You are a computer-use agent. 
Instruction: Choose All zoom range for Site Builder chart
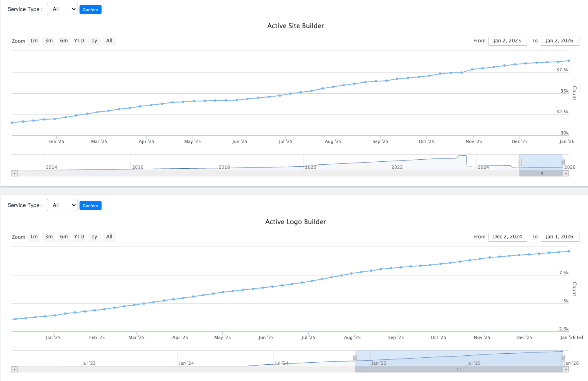[109, 41]
